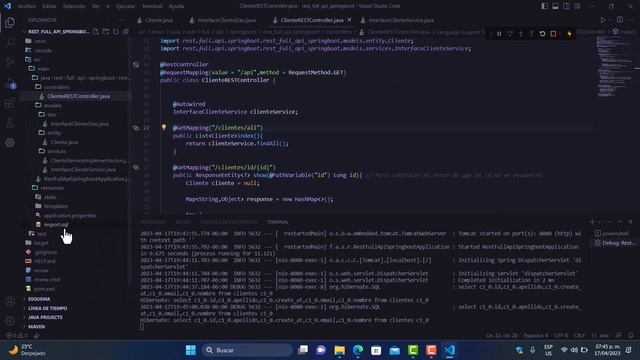Collapse all folders in the explorer

pyautogui.click(x=126, y=31)
